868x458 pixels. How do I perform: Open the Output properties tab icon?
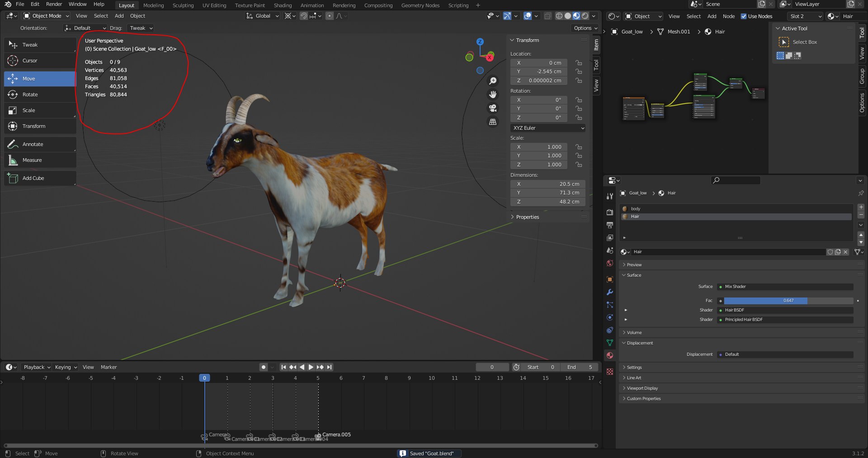coord(610,225)
